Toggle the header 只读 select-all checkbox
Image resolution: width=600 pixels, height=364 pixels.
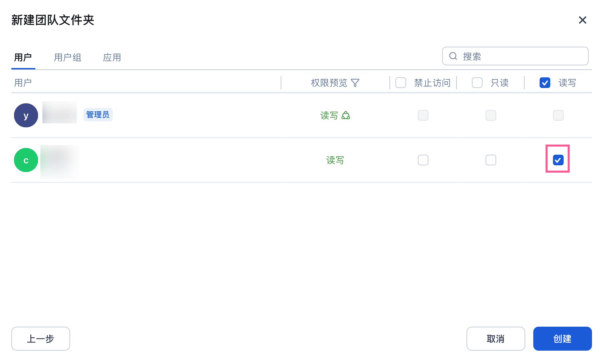pos(477,83)
